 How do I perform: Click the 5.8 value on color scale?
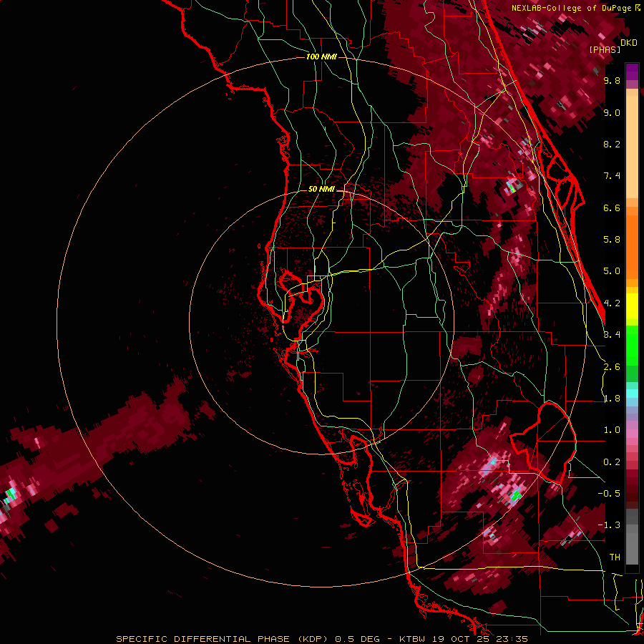click(x=612, y=240)
